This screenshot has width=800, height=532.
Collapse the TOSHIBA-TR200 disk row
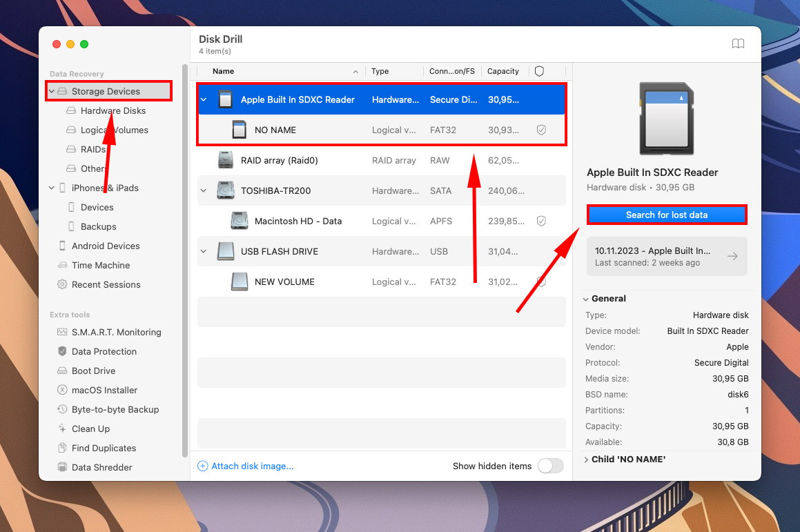click(x=204, y=190)
